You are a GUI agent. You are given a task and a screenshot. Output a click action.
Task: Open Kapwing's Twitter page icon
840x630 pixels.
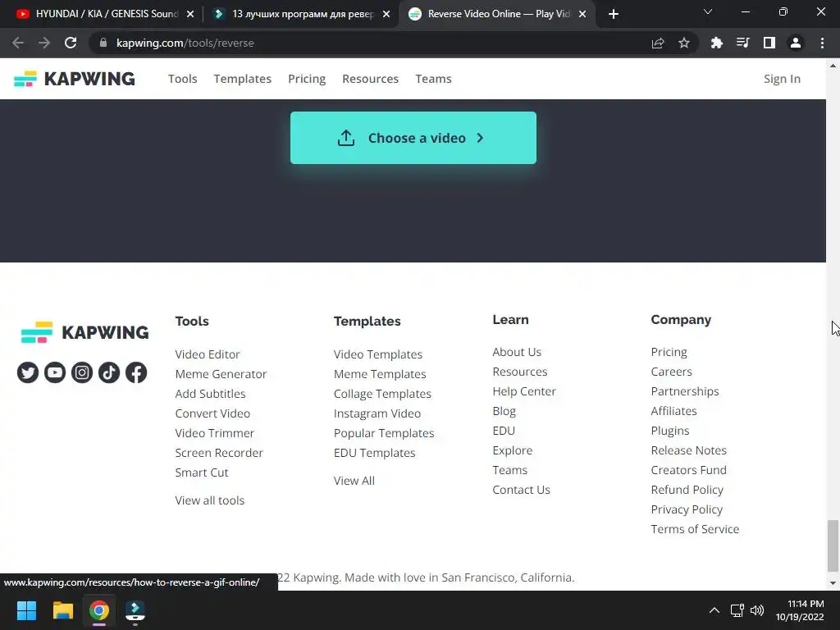pyautogui.click(x=28, y=372)
